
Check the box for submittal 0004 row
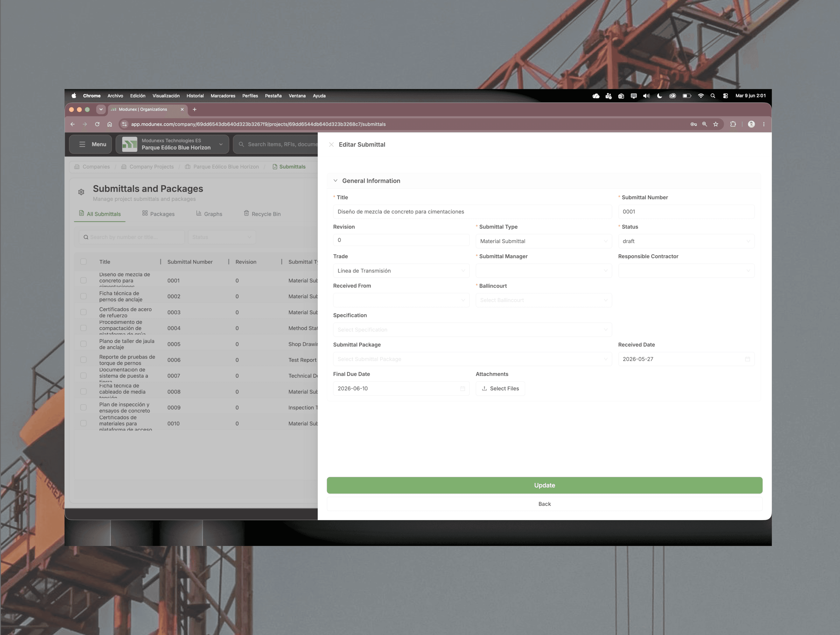click(84, 328)
